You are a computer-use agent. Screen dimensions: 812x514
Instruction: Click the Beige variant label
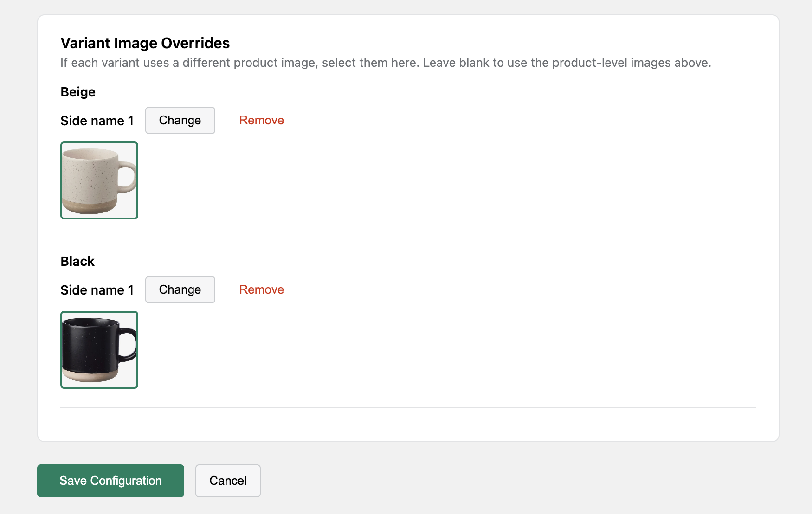[x=78, y=92]
